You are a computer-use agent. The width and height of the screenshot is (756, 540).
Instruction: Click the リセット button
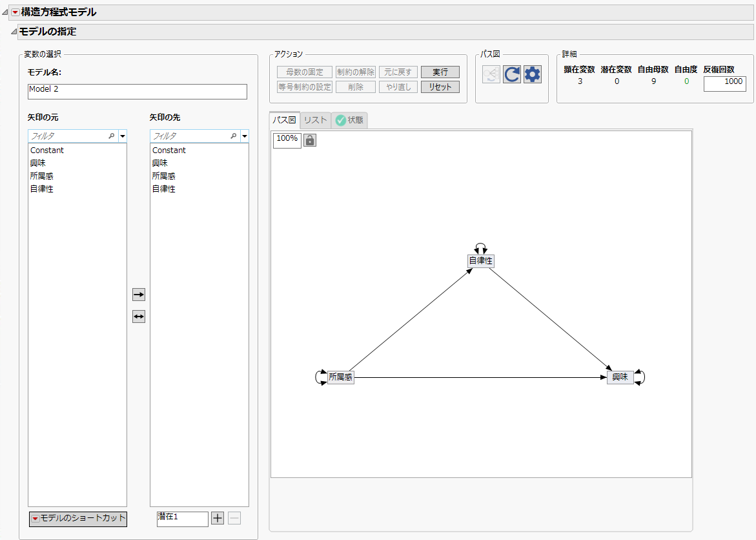(440, 86)
